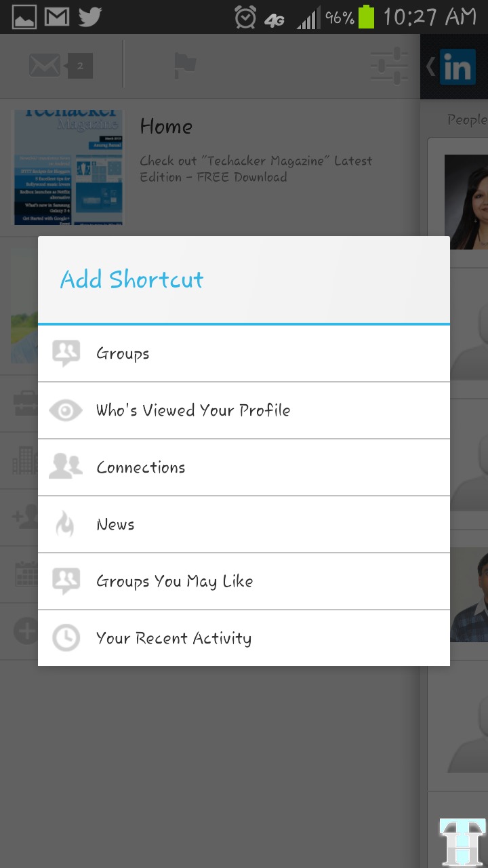The width and height of the screenshot is (488, 868).
Task: Add the News shortcut
Action: click(x=115, y=524)
